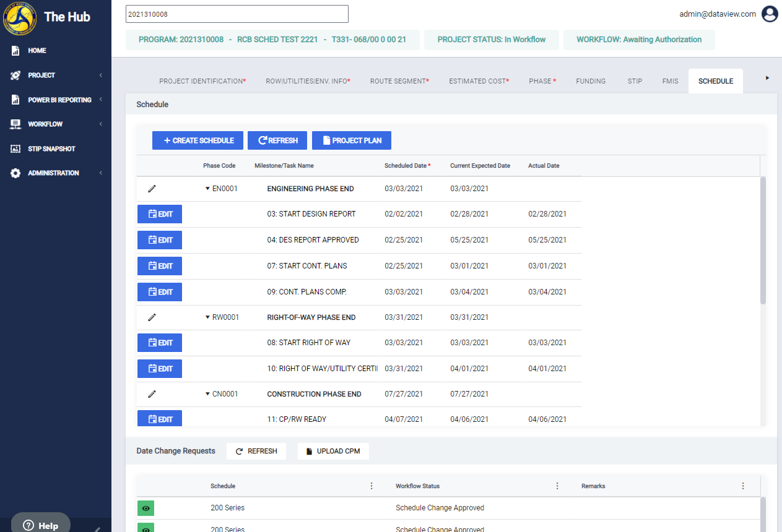Switch to ROW|Utilities|Env. Info tab

[x=308, y=81]
